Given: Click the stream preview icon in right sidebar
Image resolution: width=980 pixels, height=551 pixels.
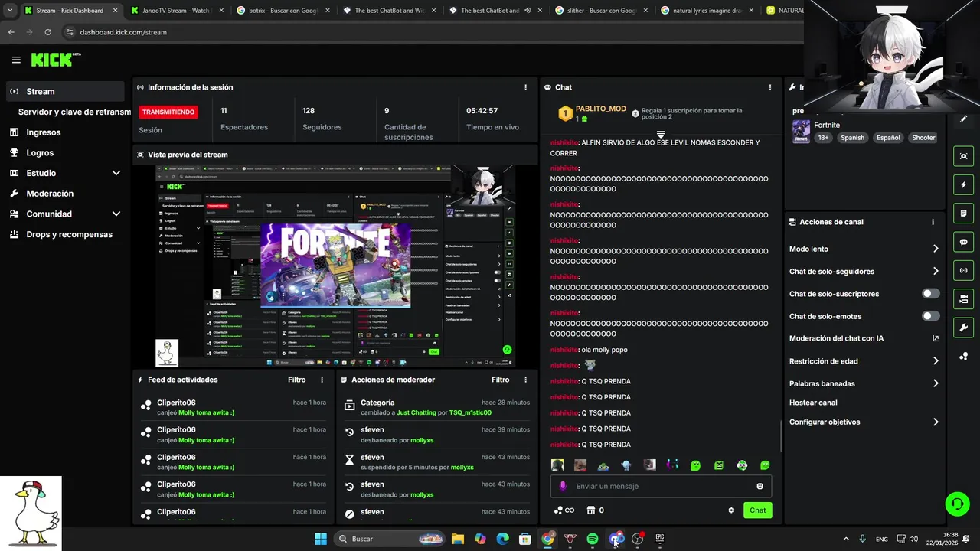Looking at the screenshot, I should coord(963,156).
